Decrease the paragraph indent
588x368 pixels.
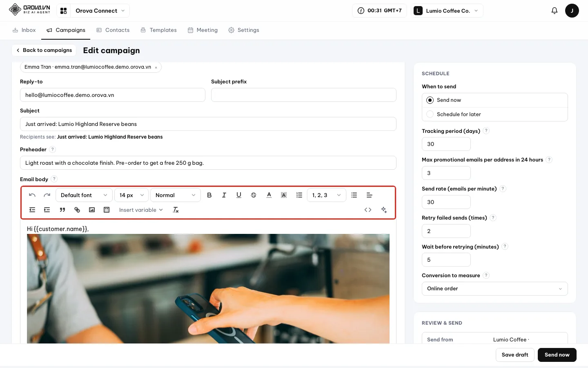32,210
